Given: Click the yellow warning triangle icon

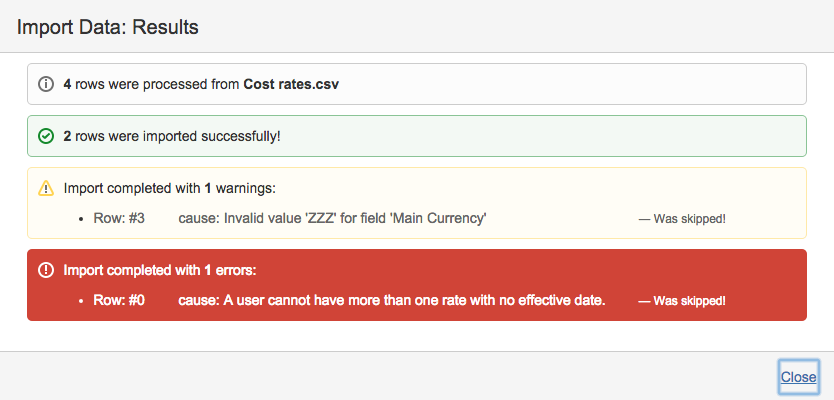Looking at the screenshot, I should [x=45, y=188].
